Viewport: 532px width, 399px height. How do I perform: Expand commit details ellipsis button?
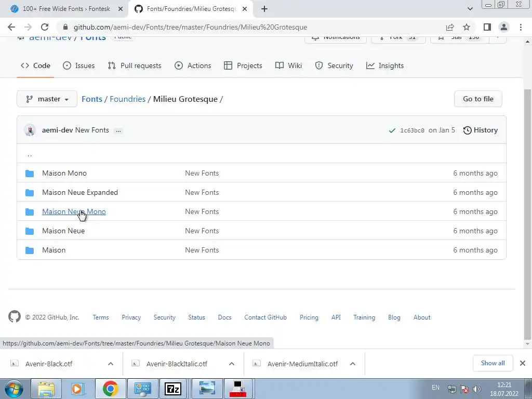pos(118,130)
